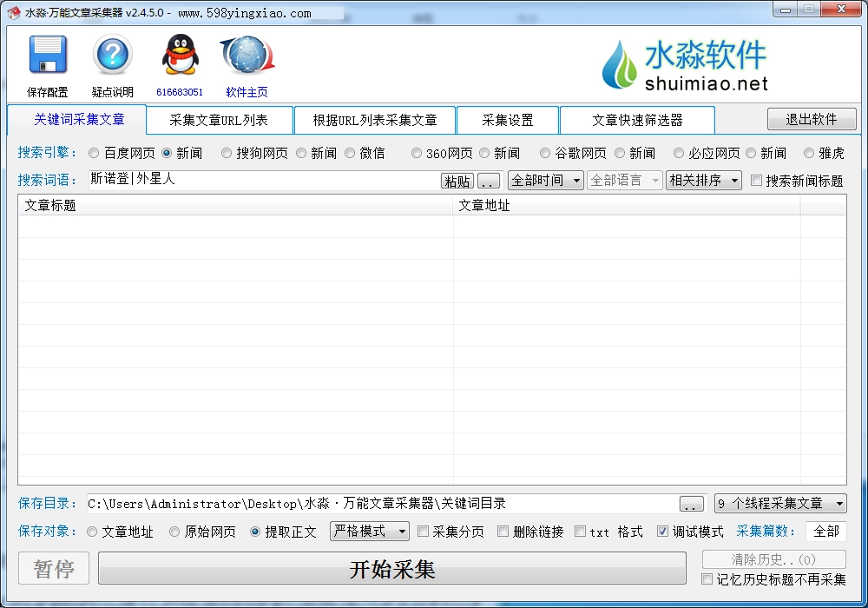This screenshot has height=608, width=868.
Task: Enable 记忆历史标题不再采集 checkbox
Action: tap(707, 579)
